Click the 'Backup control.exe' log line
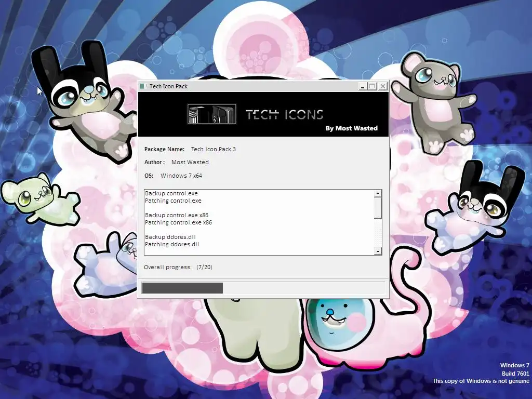Viewport: 532px width, 399px height. 171,193
